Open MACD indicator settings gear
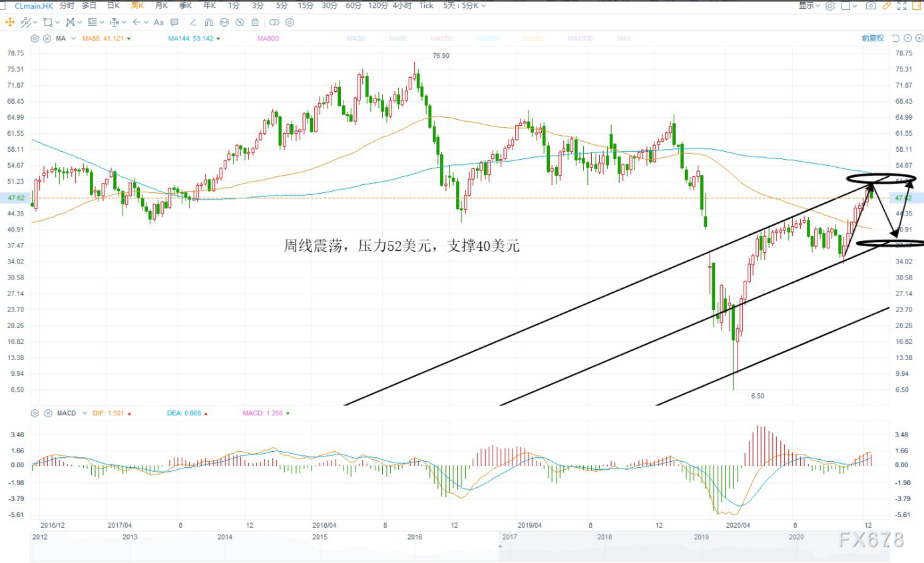 click(x=35, y=413)
